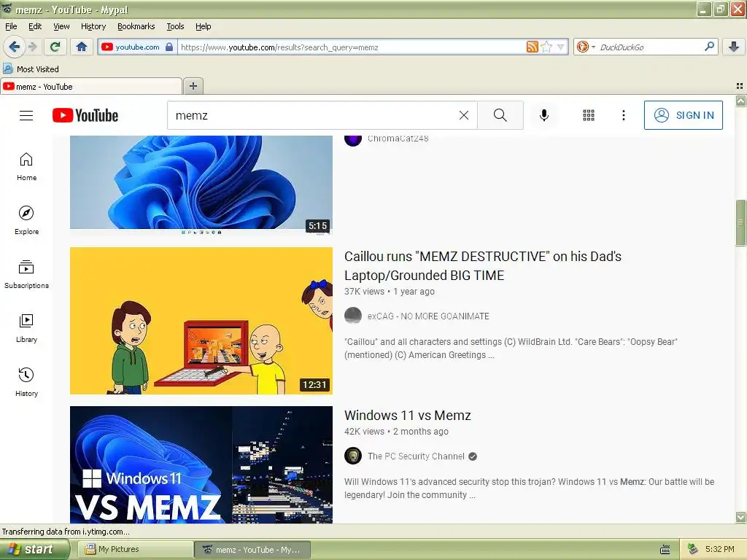Click the page scrollbar up arrow
Viewport: 747px width, 560px height.
click(741, 101)
